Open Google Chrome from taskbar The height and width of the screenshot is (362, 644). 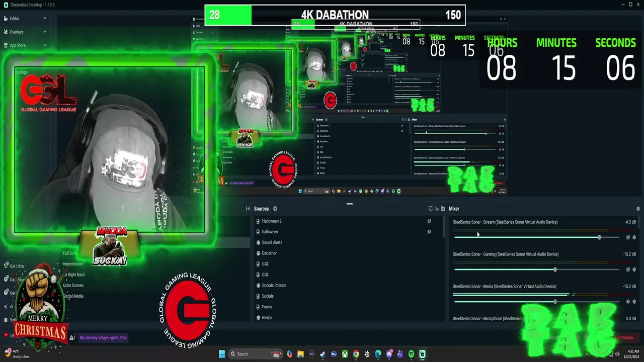pos(356,354)
